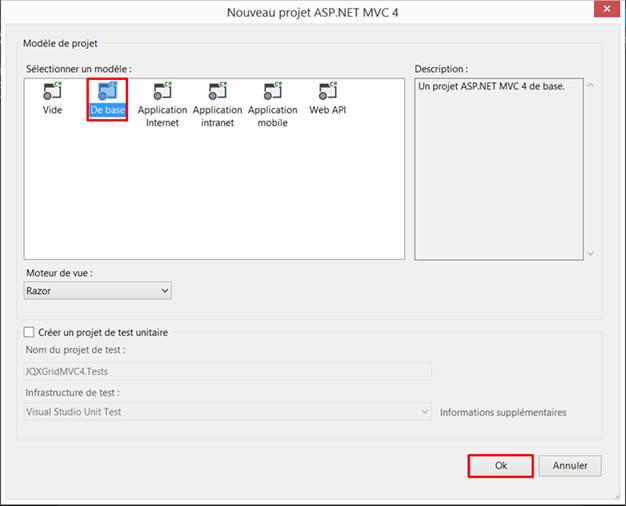Click the Nom du projet de test field
Screen dimensions: 626x506
pyautogui.click(x=228, y=371)
